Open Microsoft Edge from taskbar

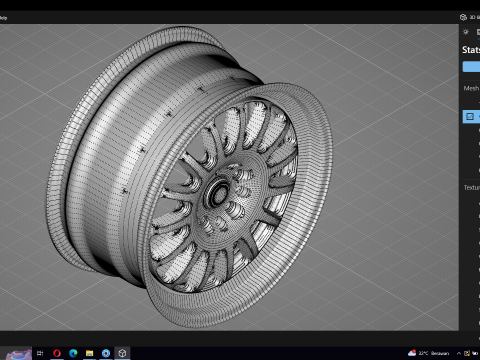[x=73, y=353]
